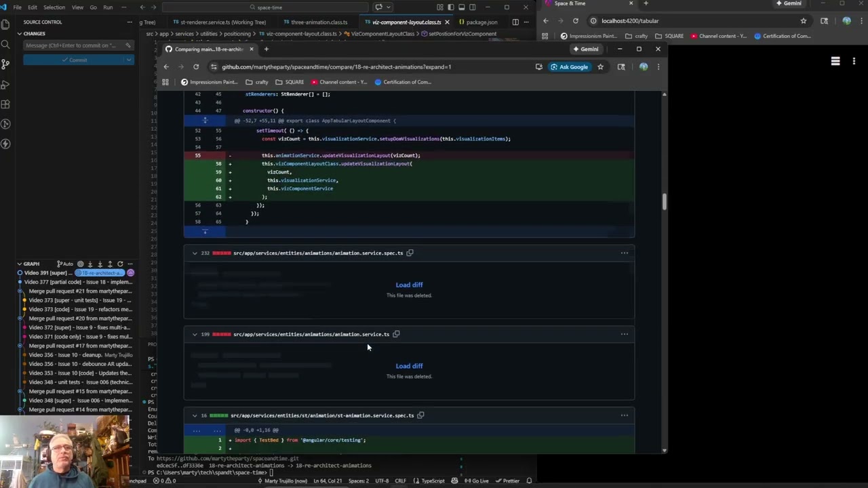
Task: Switch to three-animation.class.ts editor tab
Action: click(x=315, y=22)
